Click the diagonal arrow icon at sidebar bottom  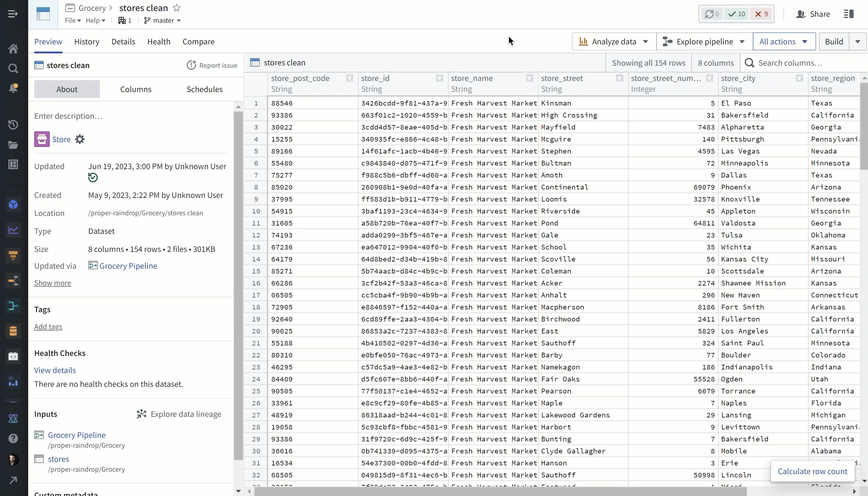13,480
